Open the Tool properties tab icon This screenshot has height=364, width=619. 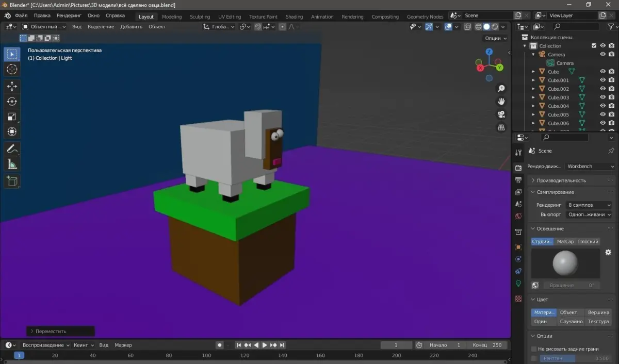point(518,153)
